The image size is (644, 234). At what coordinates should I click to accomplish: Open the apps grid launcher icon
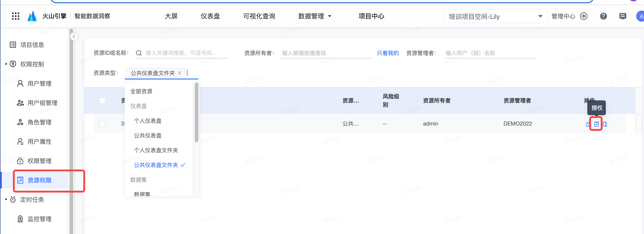(15, 16)
